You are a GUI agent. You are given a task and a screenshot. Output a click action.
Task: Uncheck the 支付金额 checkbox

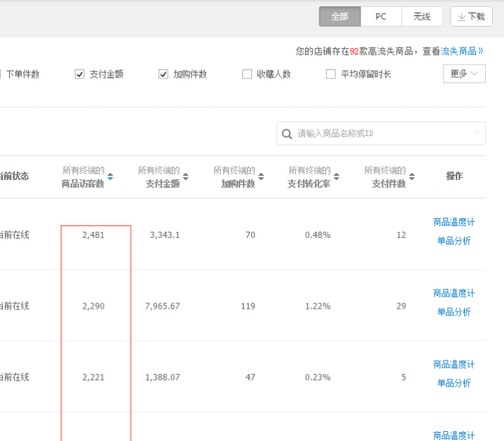[x=80, y=74]
